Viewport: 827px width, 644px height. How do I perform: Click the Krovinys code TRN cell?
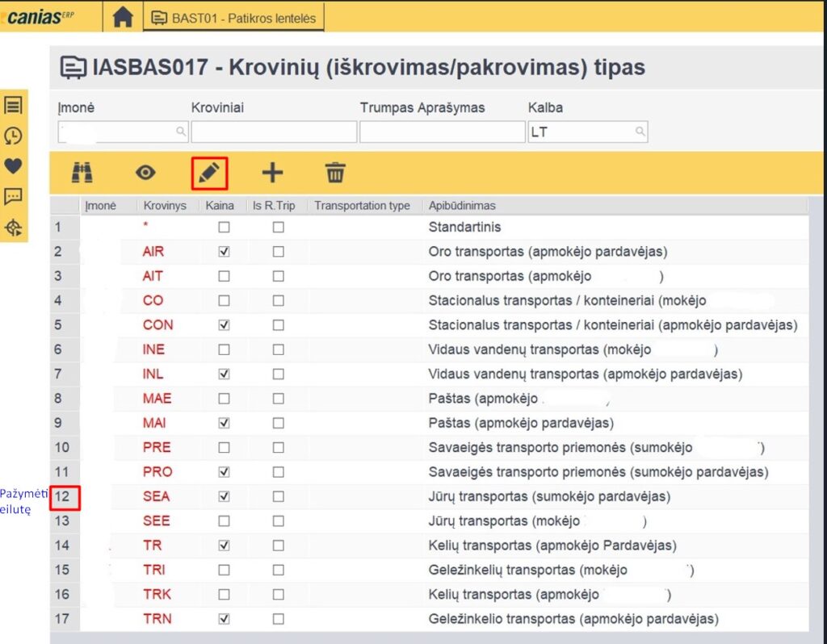[157, 619]
